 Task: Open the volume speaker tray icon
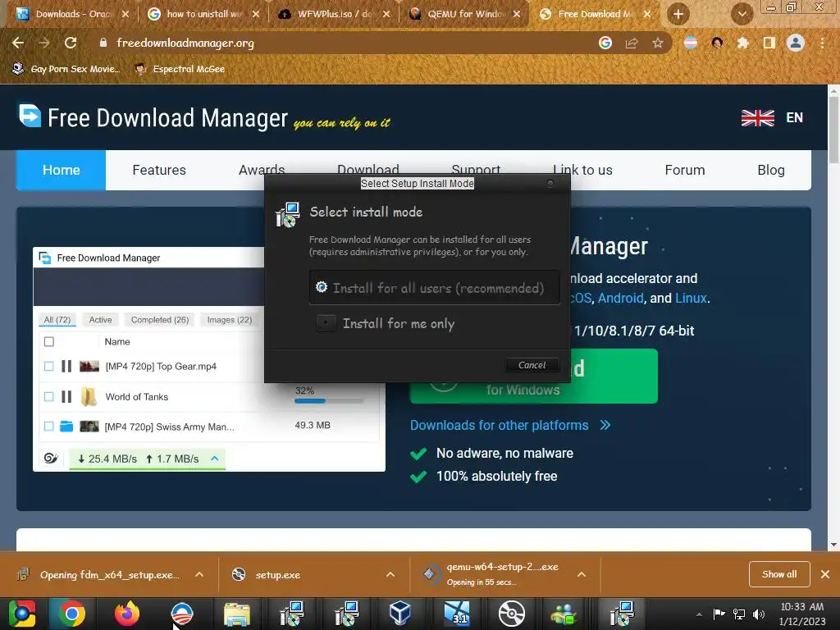759,614
